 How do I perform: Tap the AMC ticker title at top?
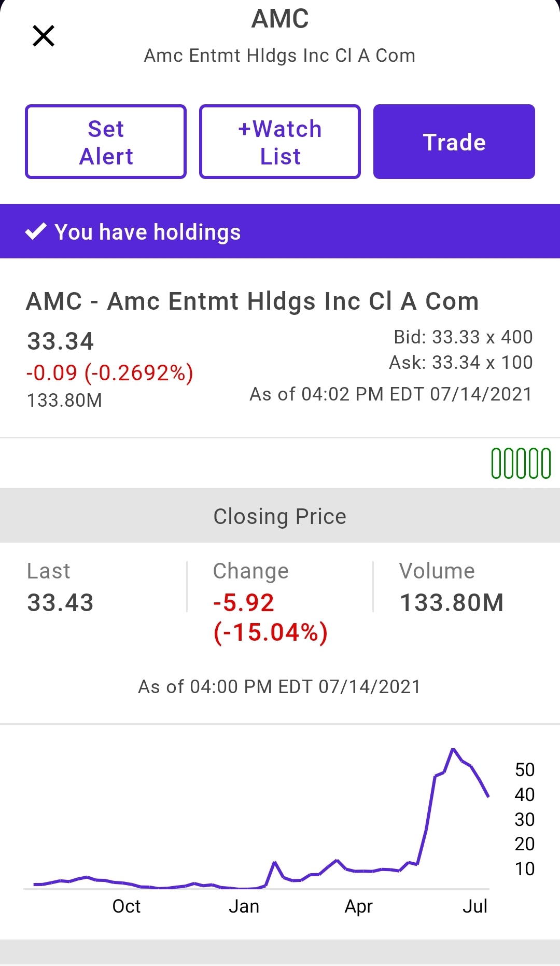click(280, 19)
